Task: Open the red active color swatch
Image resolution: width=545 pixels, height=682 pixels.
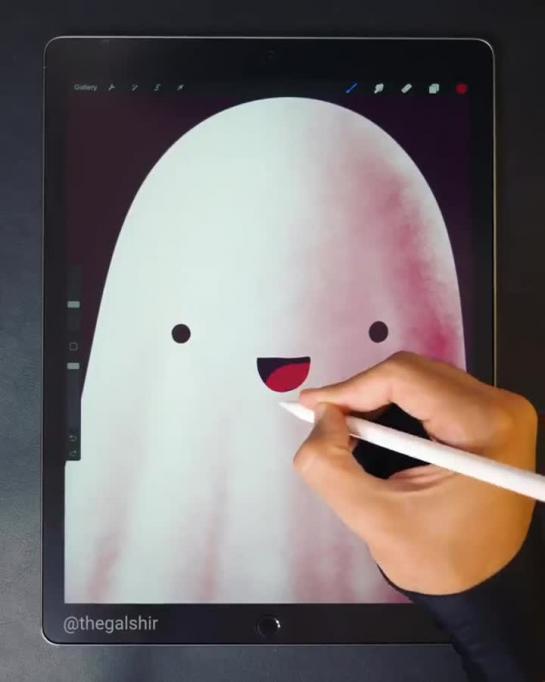Action: [461, 89]
